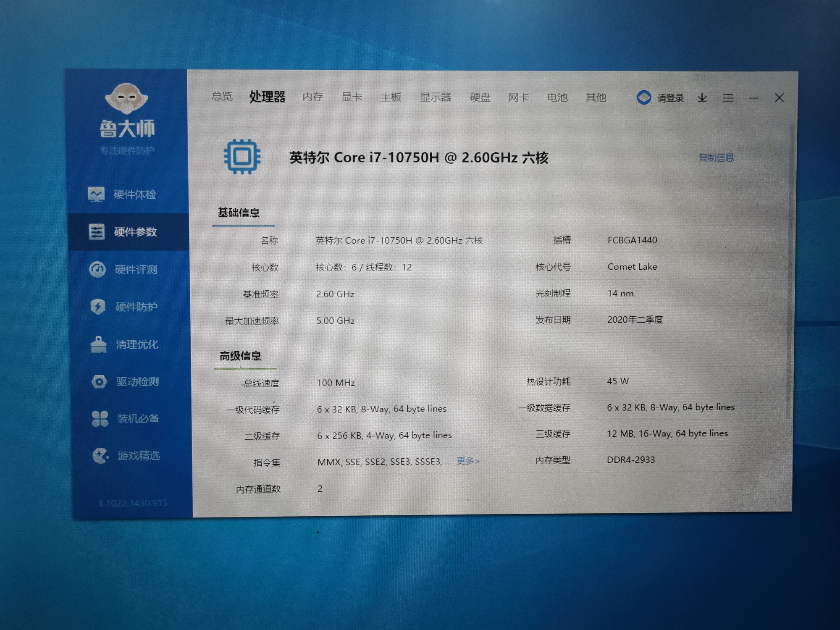
Task: Click the 名称 value i7-10750H text
Action: point(399,241)
